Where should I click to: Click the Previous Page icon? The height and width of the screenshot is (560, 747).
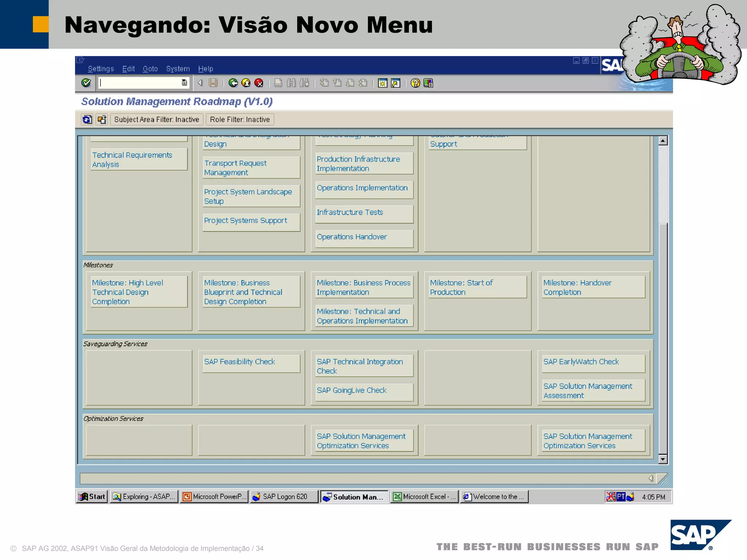tap(337, 83)
